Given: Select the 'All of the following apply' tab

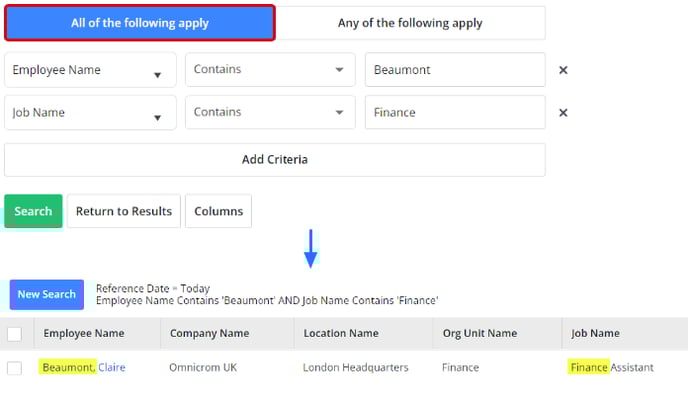Looking at the screenshot, I should [x=140, y=23].
